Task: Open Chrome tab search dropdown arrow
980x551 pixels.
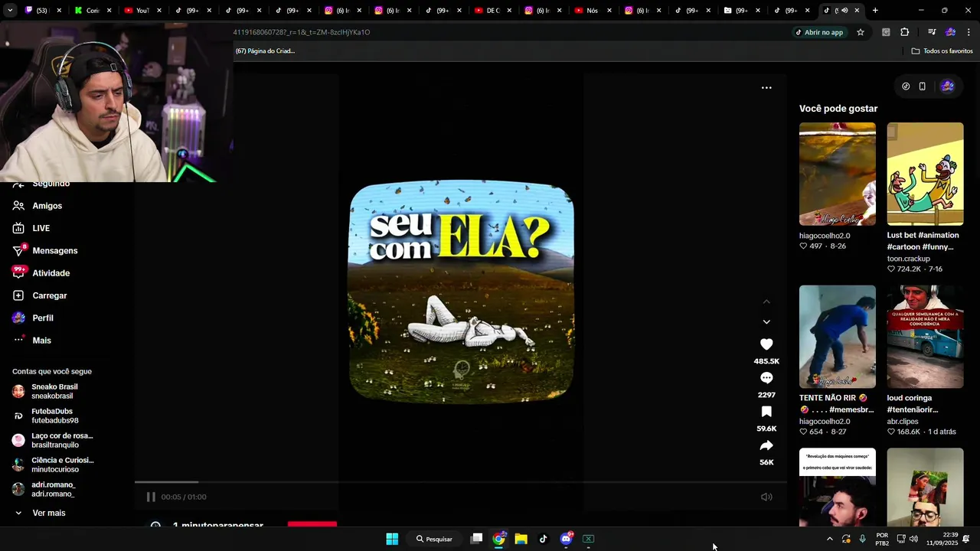Action: pyautogui.click(x=9, y=11)
